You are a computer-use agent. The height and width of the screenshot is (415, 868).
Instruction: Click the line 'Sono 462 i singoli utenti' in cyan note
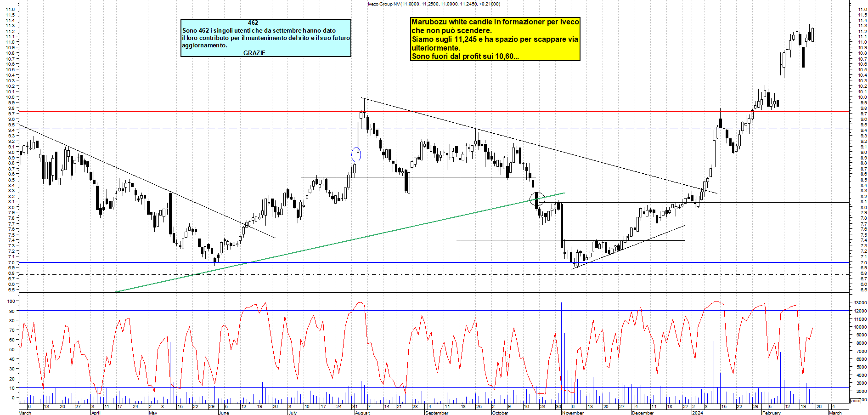click(259, 30)
